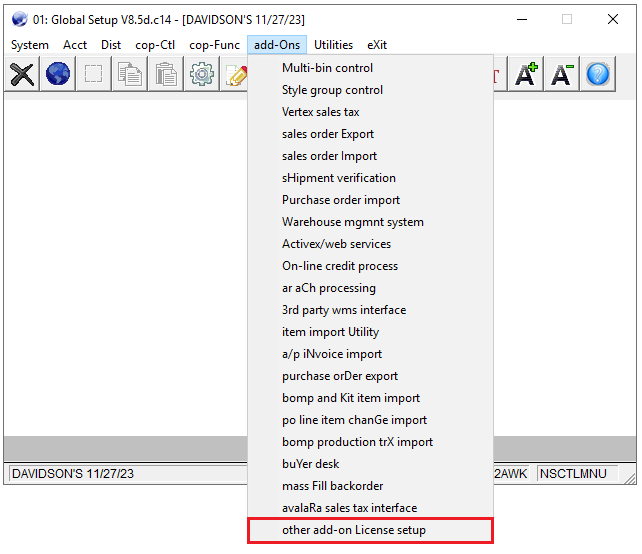
Task: Open Activex/web services
Action: click(371, 244)
